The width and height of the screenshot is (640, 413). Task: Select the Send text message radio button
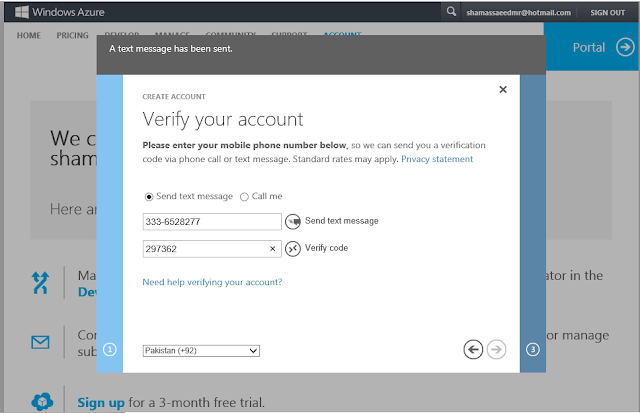point(149,197)
